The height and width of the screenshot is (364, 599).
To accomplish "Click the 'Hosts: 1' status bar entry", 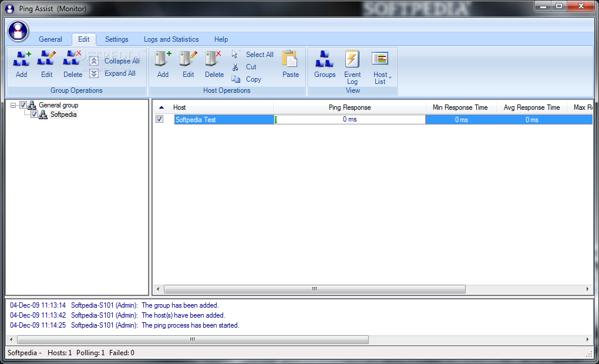I will [59, 353].
